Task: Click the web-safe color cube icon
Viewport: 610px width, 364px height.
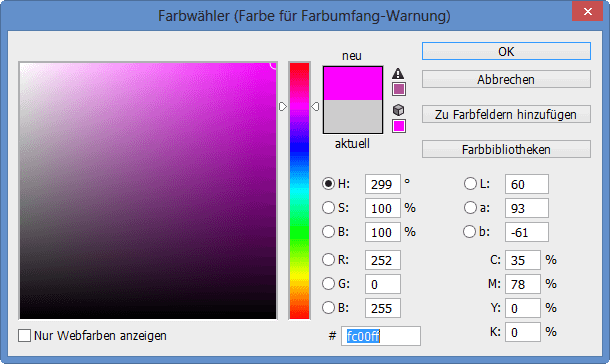Action: pyautogui.click(x=398, y=110)
